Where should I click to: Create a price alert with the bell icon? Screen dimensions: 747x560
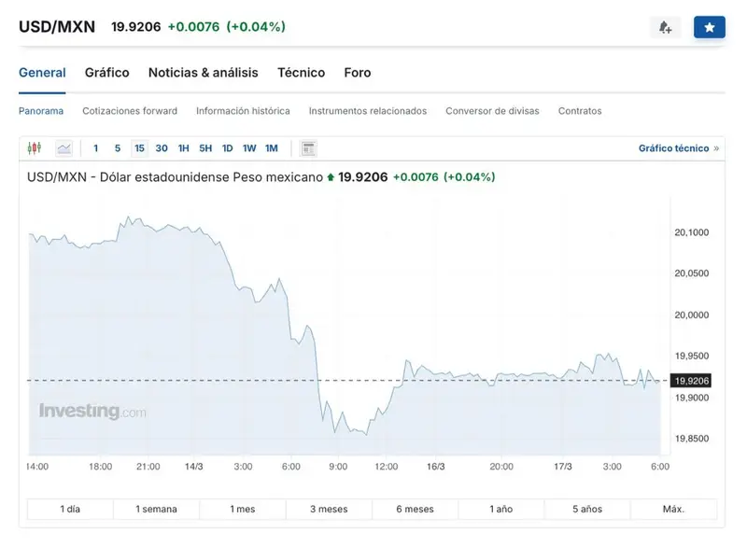coord(665,26)
